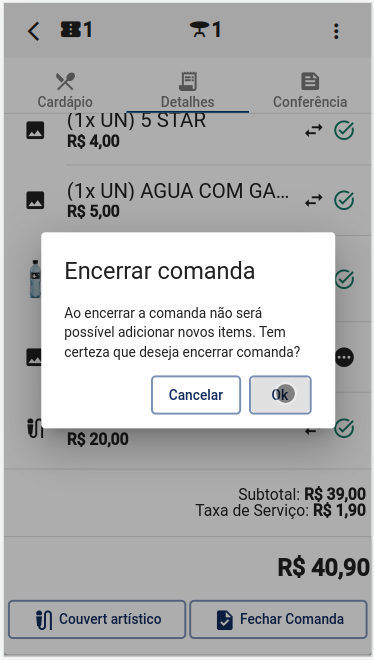Switch to the Cardápio tab

[x=65, y=90]
